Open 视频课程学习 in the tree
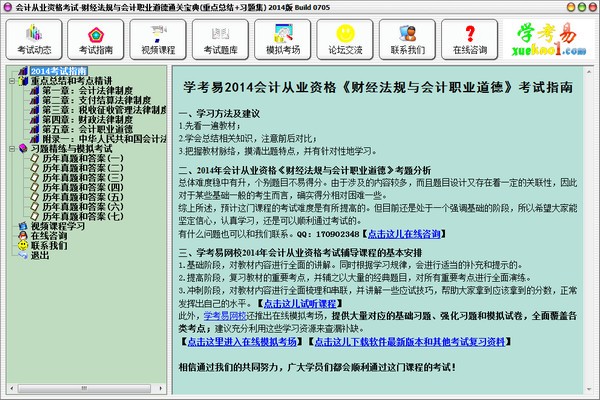This screenshot has height=400, width=600. coord(58,226)
